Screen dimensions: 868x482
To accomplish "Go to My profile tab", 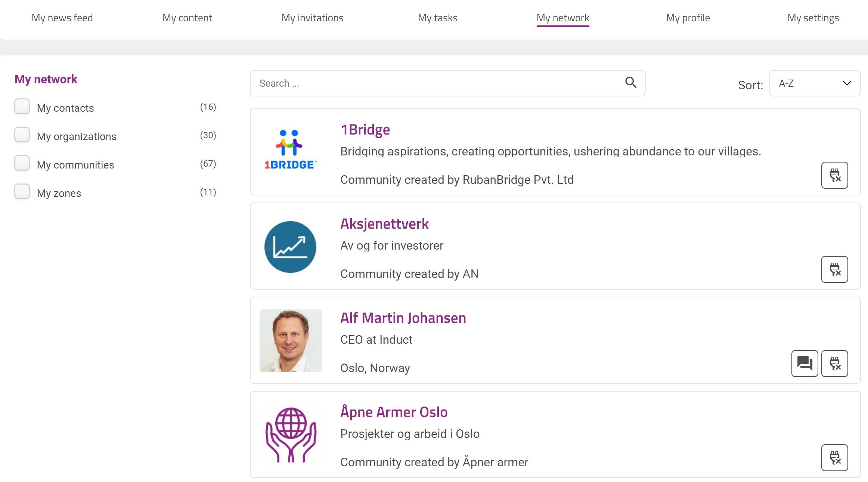I will pyautogui.click(x=688, y=18).
